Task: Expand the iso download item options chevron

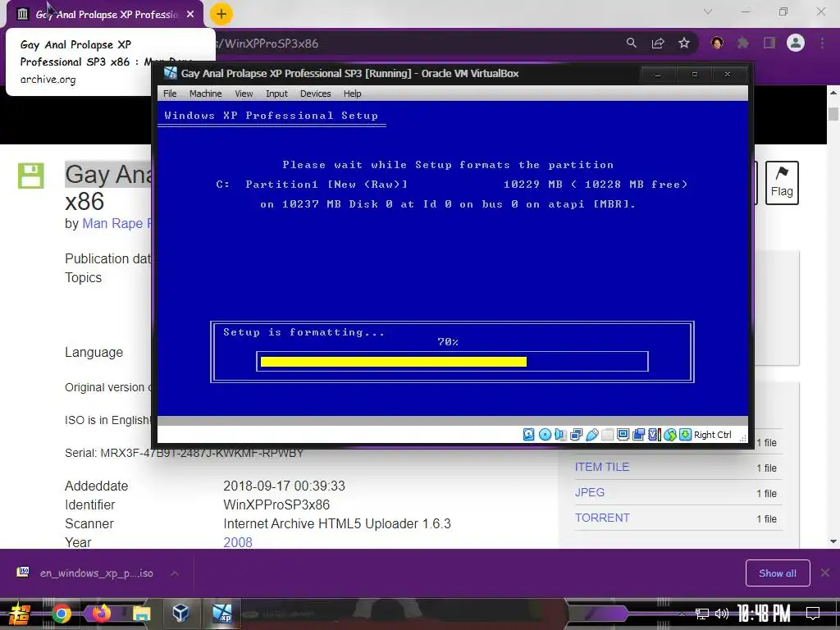Action: click(175, 573)
